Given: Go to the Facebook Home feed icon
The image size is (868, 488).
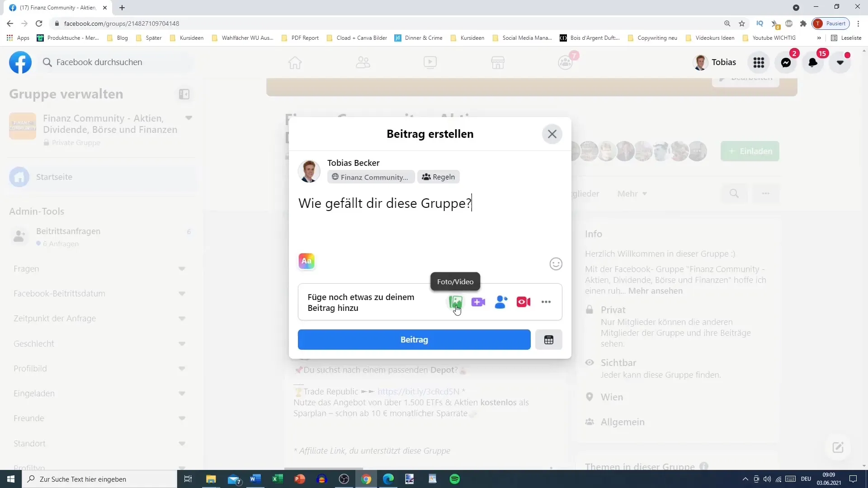Looking at the screenshot, I should click(295, 62).
